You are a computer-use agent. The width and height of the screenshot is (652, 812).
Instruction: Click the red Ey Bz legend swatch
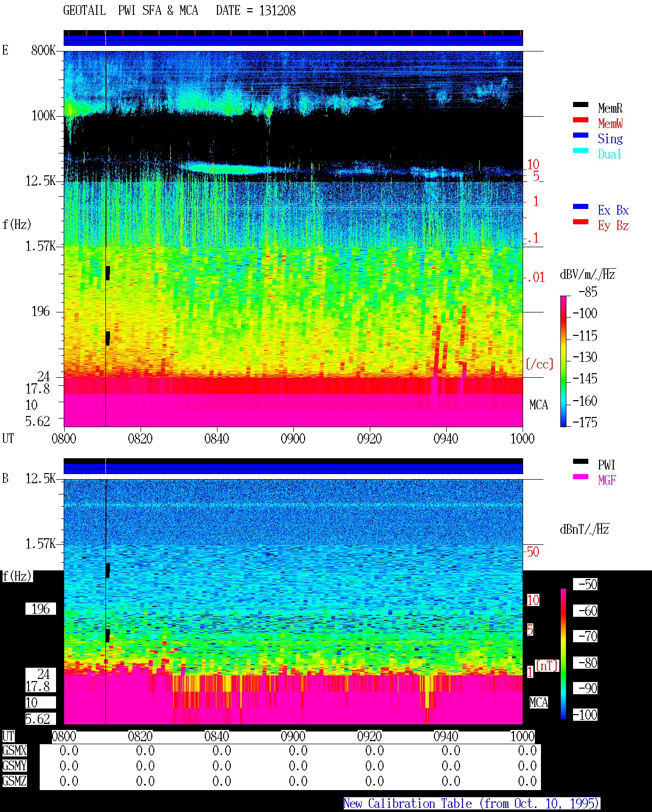581,222
